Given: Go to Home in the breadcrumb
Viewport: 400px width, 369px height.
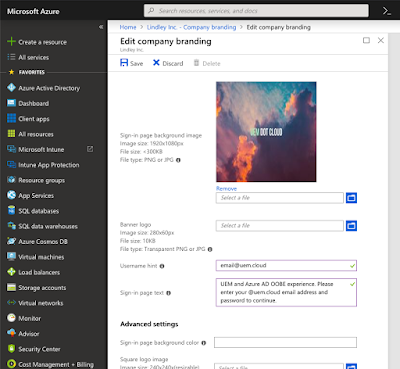Looking at the screenshot, I should 128,27.
